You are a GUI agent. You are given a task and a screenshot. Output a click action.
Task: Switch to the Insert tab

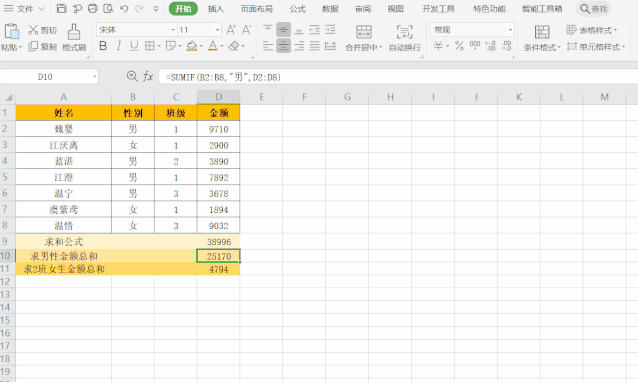[x=216, y=9]
